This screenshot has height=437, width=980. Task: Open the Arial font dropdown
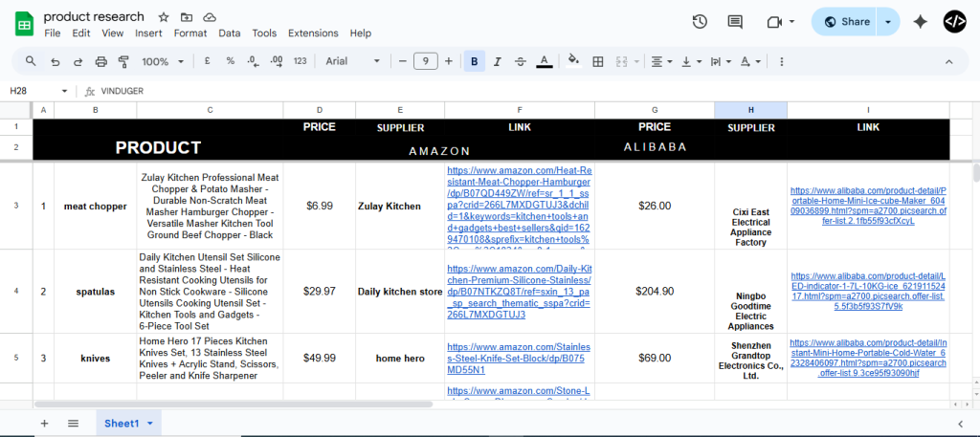point(353,61)
